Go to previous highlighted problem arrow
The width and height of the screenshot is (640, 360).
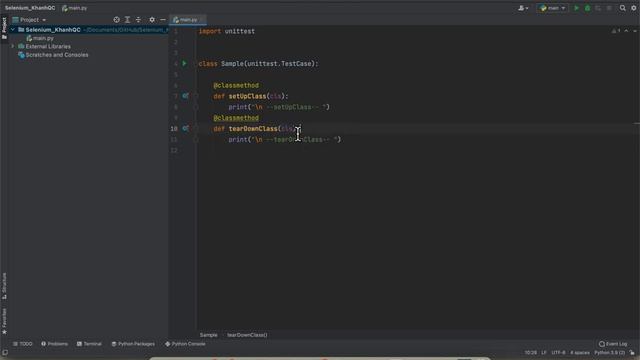tap(626, 31)
